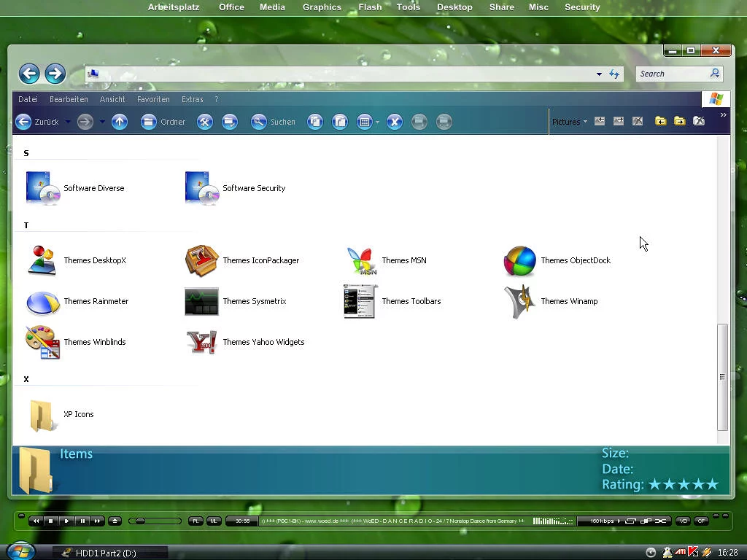Expand the Zurück history dropdown arrow
The image size is (747, 560).
point(67,122)
